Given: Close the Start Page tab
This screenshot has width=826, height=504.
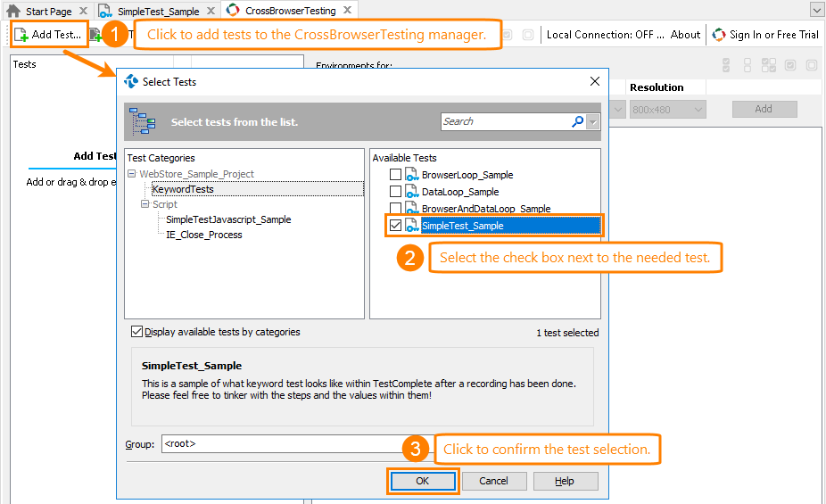Looking at the screenshot, I should [83, 11].
